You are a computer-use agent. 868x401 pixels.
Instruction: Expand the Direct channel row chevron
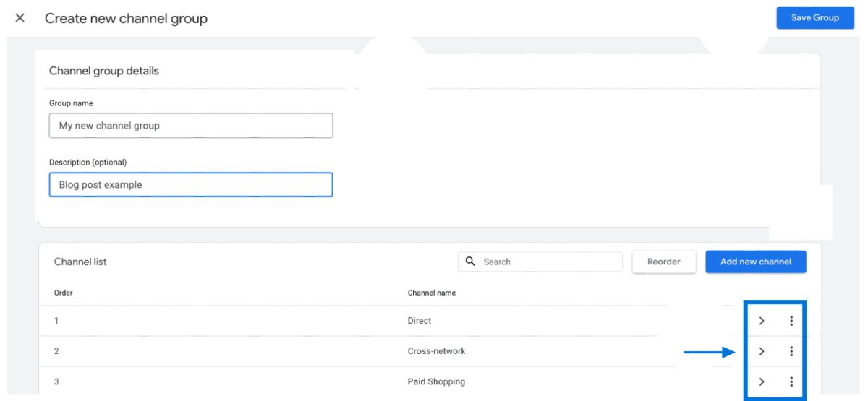pyautogui.click(x=762, y=322)
